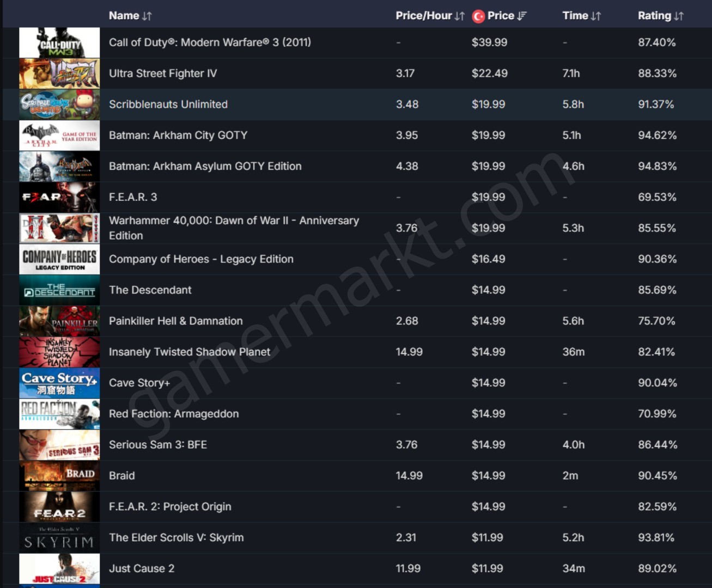
Task: Click the Rating column header
Action: (x=654, y=16)
